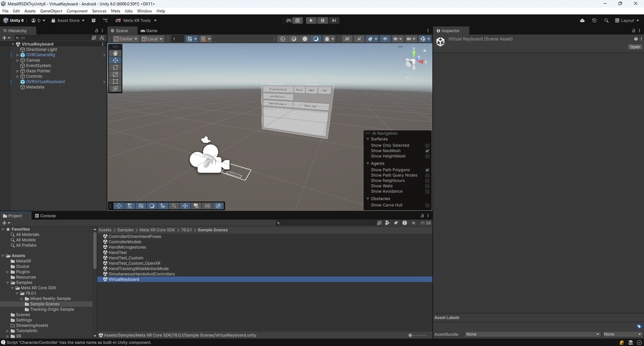The image size is (644, 346).
Task: Open the Center pivot dropdown
Action: pyautogui.click(x=126, y=39)
